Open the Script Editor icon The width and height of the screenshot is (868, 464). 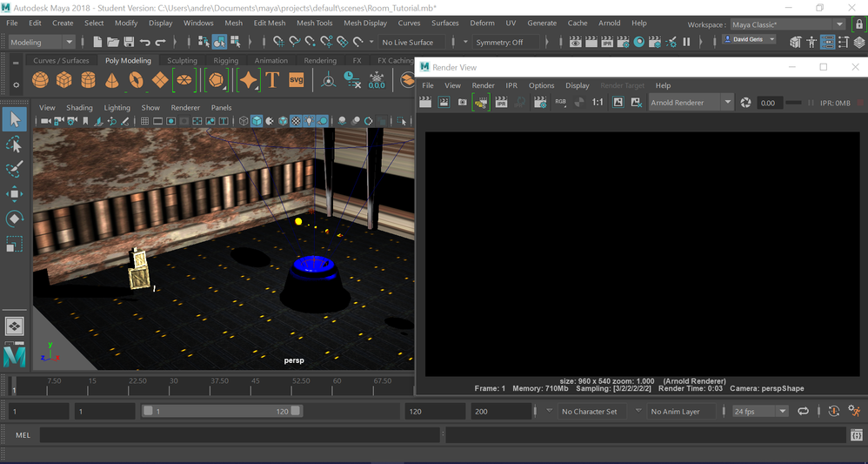point(855,435)
